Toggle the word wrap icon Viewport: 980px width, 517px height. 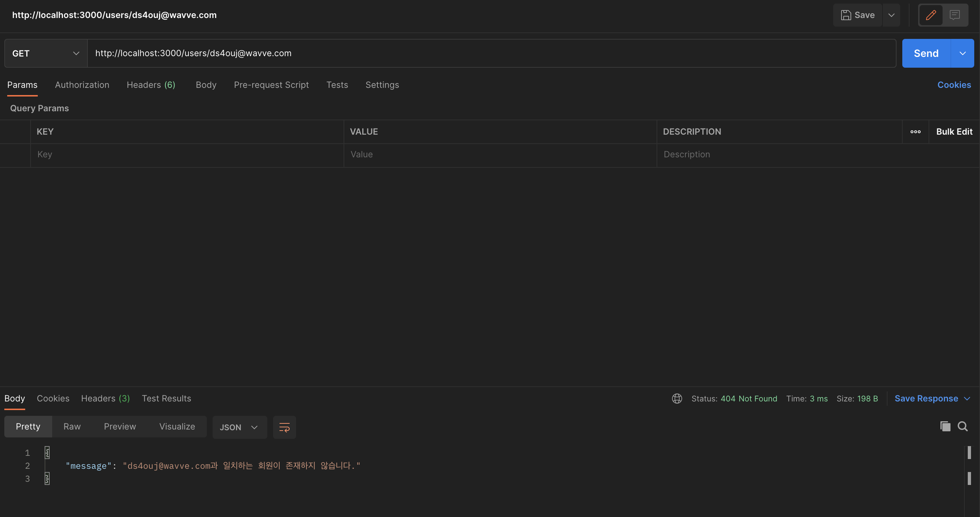point(284,427)
